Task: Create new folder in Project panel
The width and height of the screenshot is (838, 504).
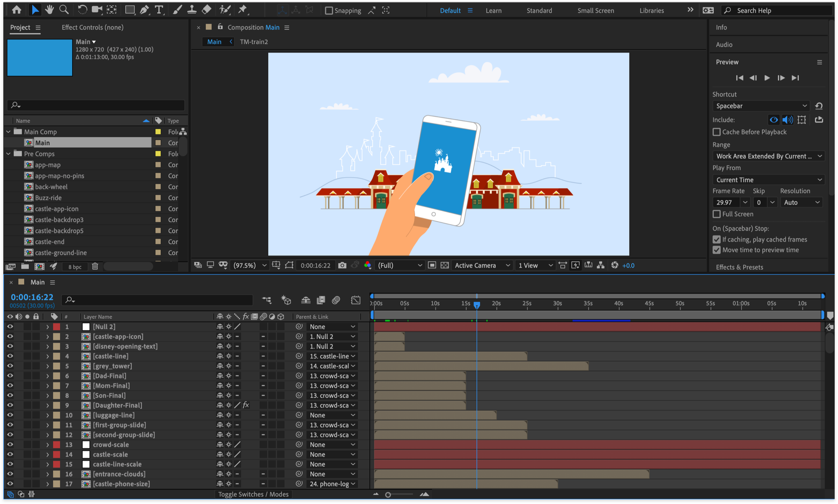Action: tap(25, 266)
